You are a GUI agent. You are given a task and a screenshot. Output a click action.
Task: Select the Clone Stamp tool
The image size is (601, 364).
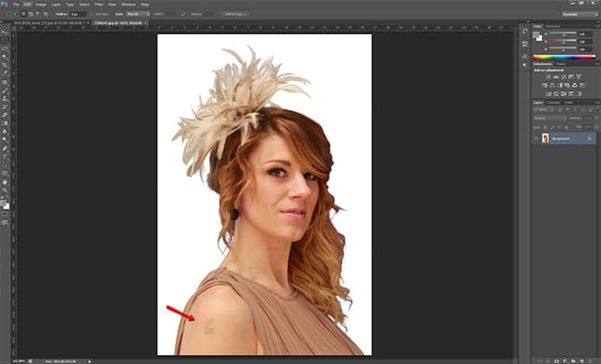point(5,98)
